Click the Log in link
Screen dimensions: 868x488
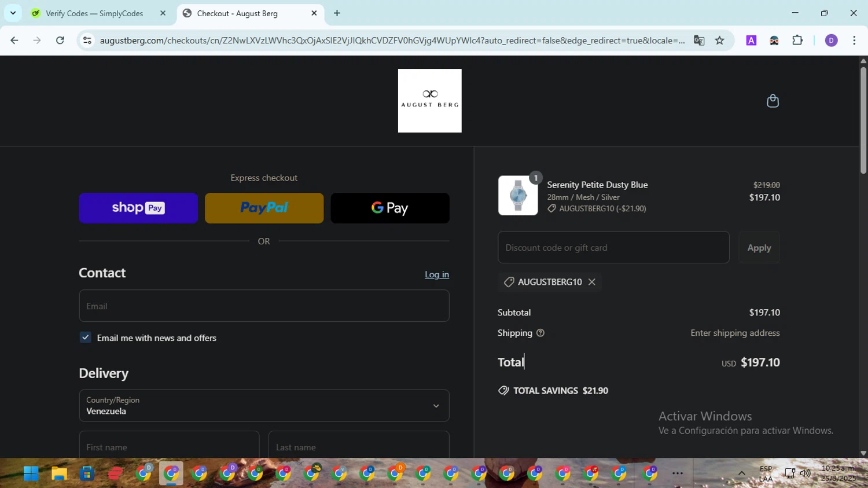point(437,274)
